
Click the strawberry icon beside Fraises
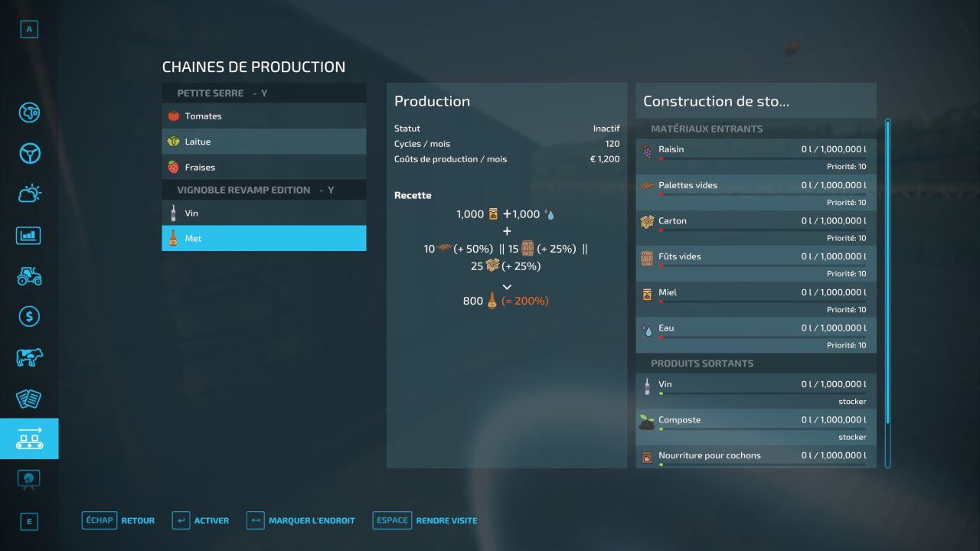coord(173,167)
